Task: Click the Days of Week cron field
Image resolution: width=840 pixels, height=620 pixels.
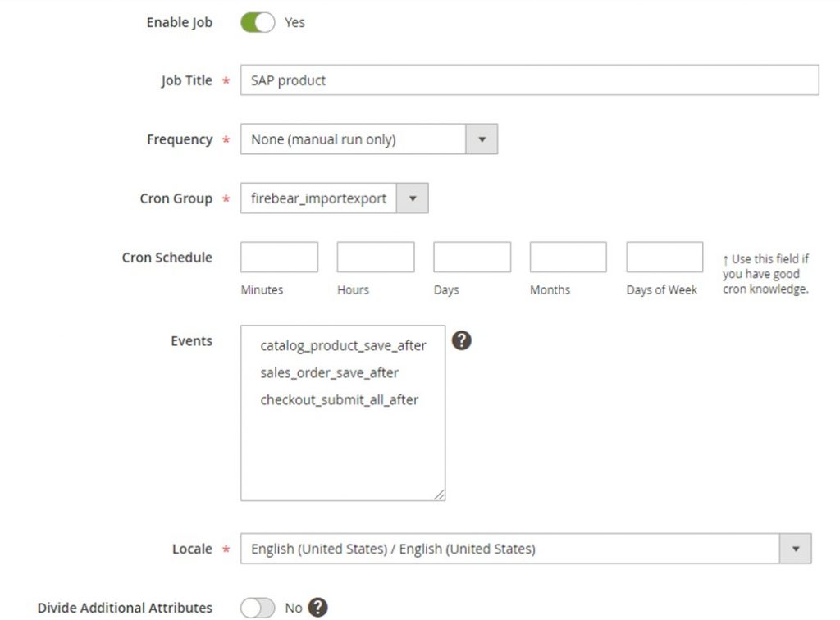Action: click(x=664, y=256)
